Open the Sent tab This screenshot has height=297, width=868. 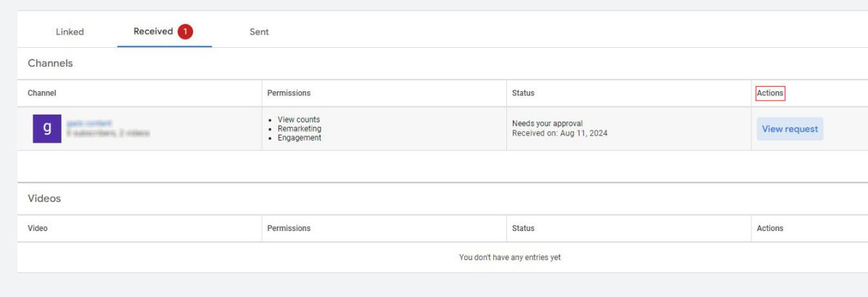[259, 32]
